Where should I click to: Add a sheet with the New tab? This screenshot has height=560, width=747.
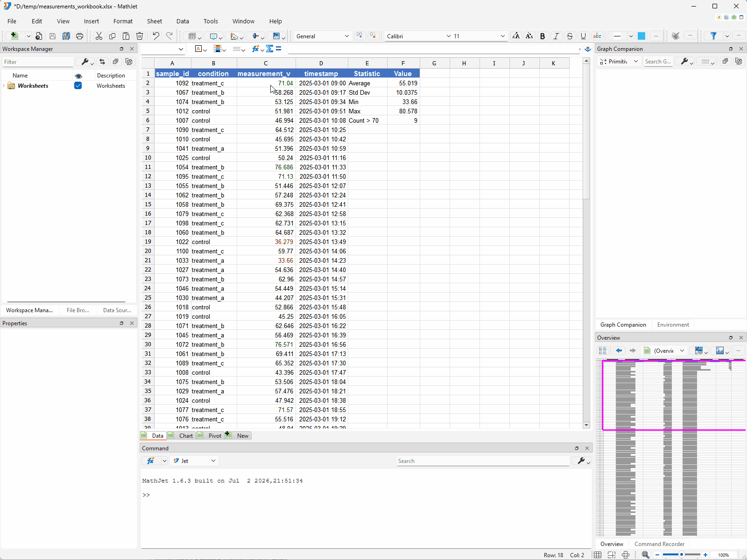[238, 435]
